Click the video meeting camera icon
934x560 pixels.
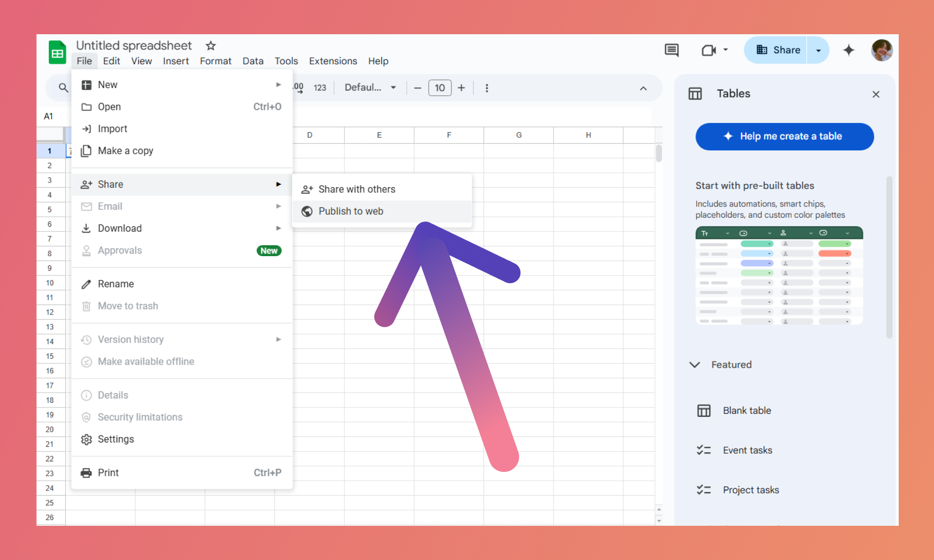tap(708, 50)
